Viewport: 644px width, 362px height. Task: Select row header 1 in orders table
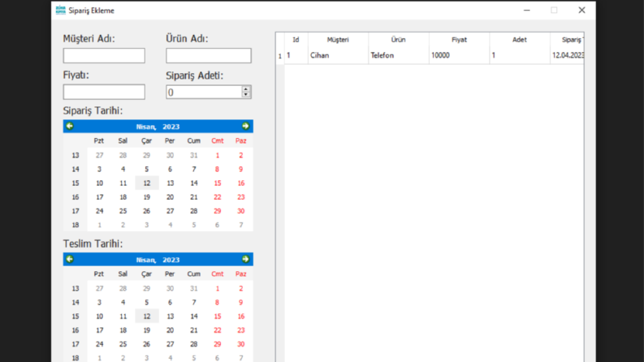click(280, 56)
